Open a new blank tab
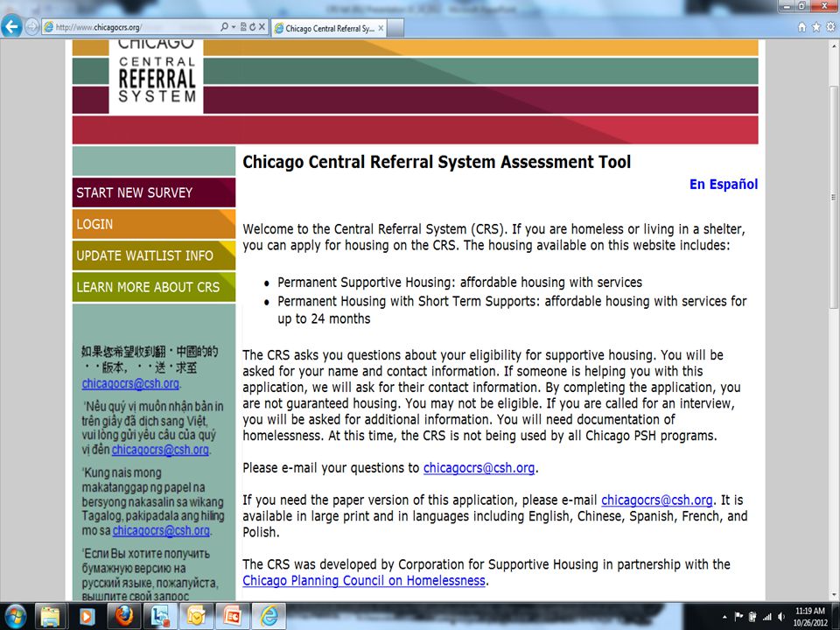Viewport: 840px width, 630px height. coord(395,28)
